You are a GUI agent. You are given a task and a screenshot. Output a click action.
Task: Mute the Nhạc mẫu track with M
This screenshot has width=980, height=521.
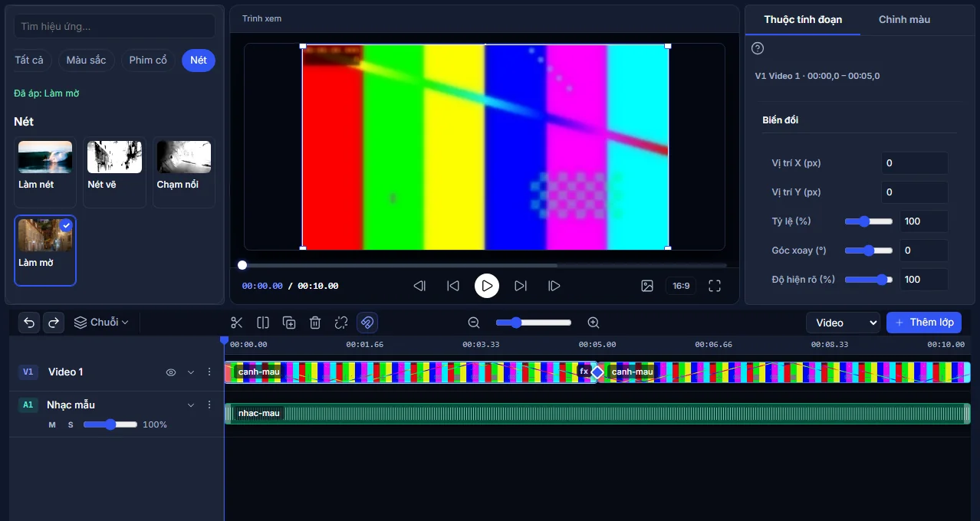52,424
